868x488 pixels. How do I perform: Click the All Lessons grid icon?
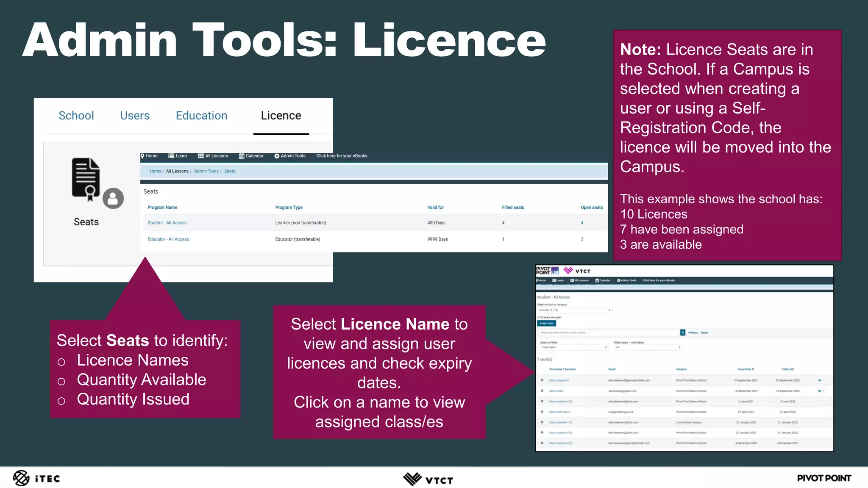click(x=200, y=156)
